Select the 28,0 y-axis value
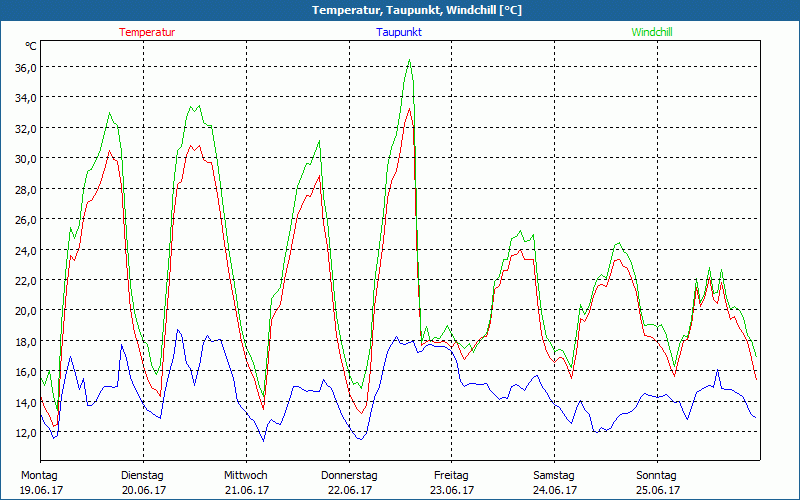This screenshot has width=800, height=500. tap(26, 189)
